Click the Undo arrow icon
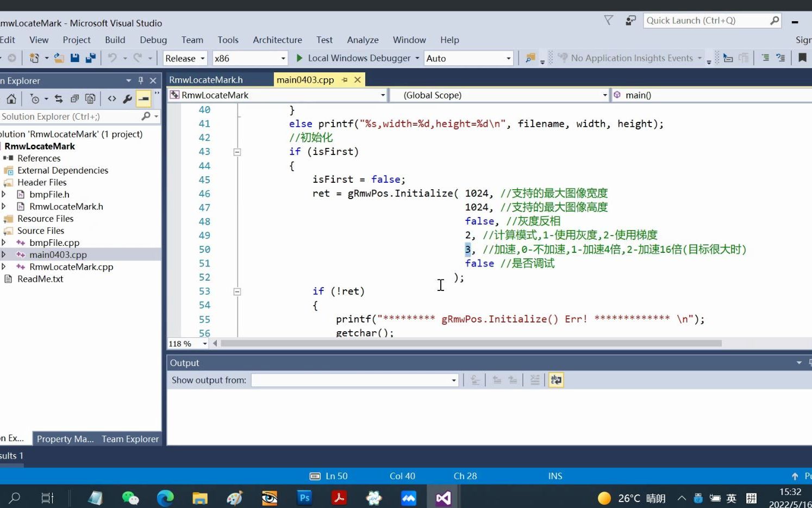812x508 pixels. [x=112, y=58]
